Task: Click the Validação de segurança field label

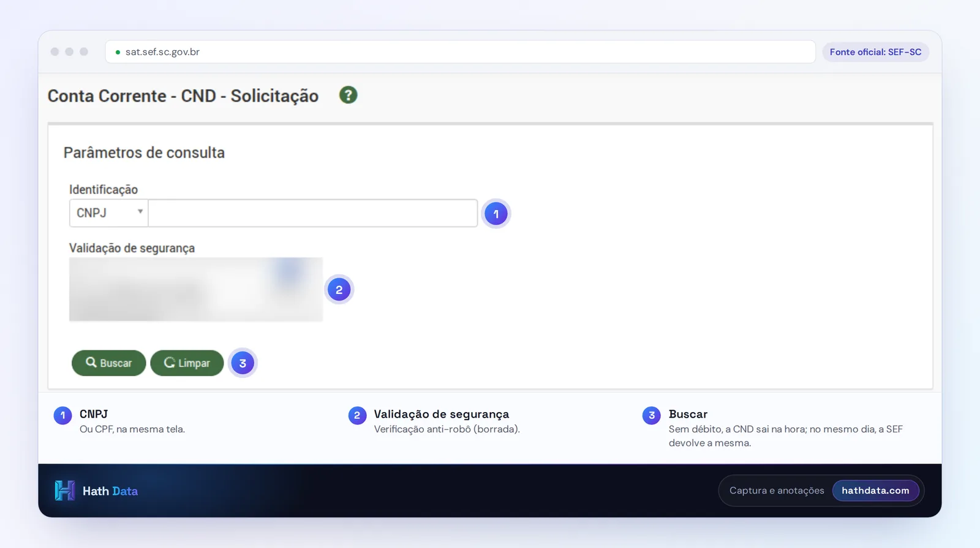Action: pyautogui.click(x=132, y=248)
